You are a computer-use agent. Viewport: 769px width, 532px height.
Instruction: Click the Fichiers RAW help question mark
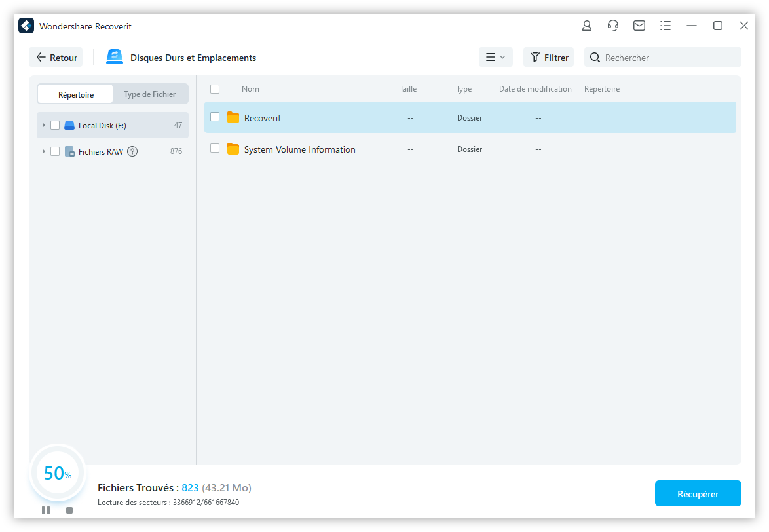(132, 151)
